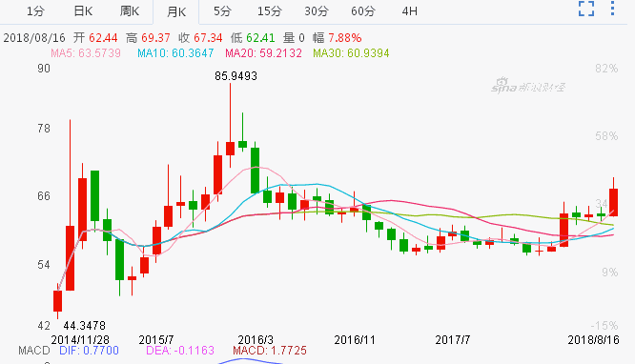This screenshot has height=364, width=635.
Task: Open the 日K daily chart tab
Action: pos(83,11)
